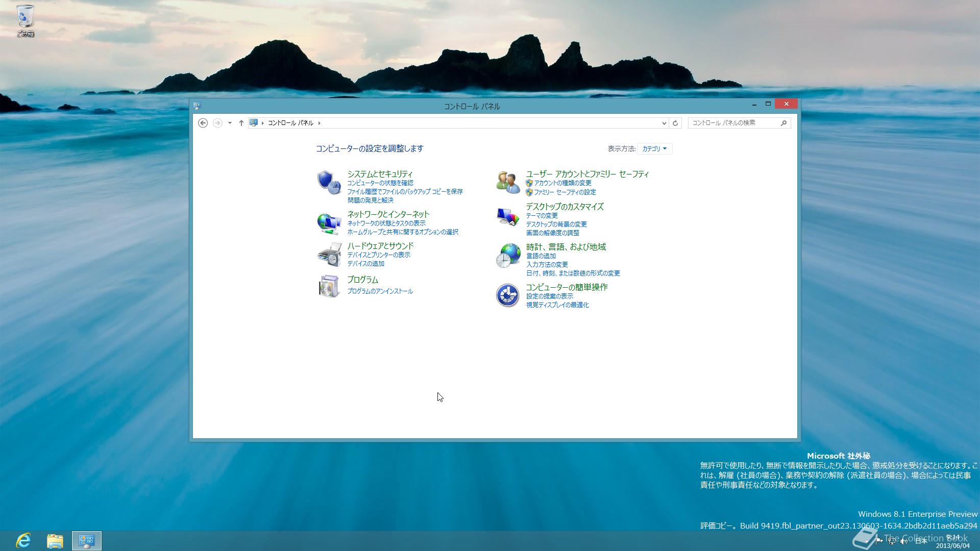
Task: Click the search magnifier icon
Action: (x=783, y=123)
